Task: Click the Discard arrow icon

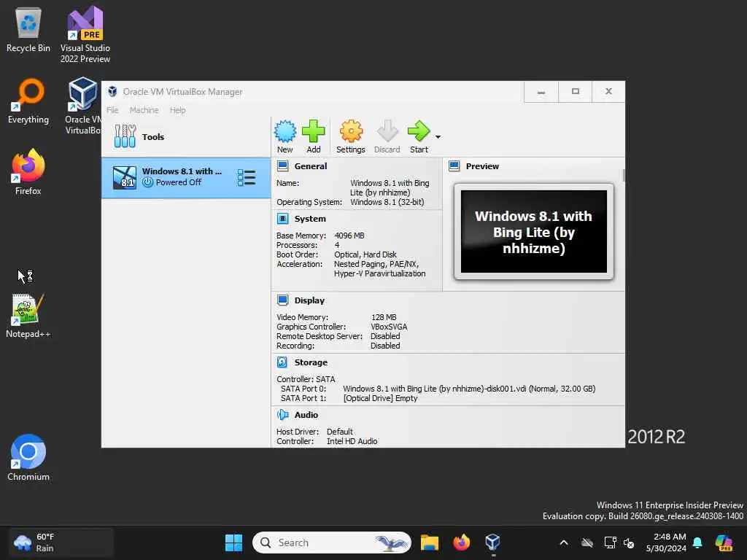Action: 387,131
